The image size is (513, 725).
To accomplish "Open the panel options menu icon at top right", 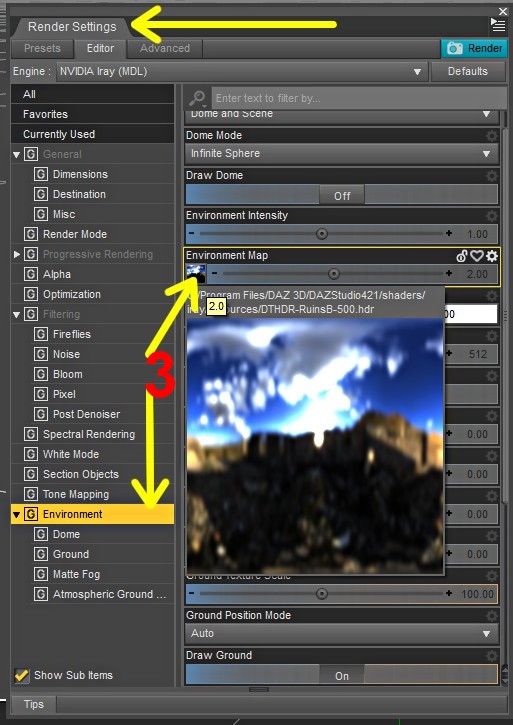I will (x=498, y=25).
